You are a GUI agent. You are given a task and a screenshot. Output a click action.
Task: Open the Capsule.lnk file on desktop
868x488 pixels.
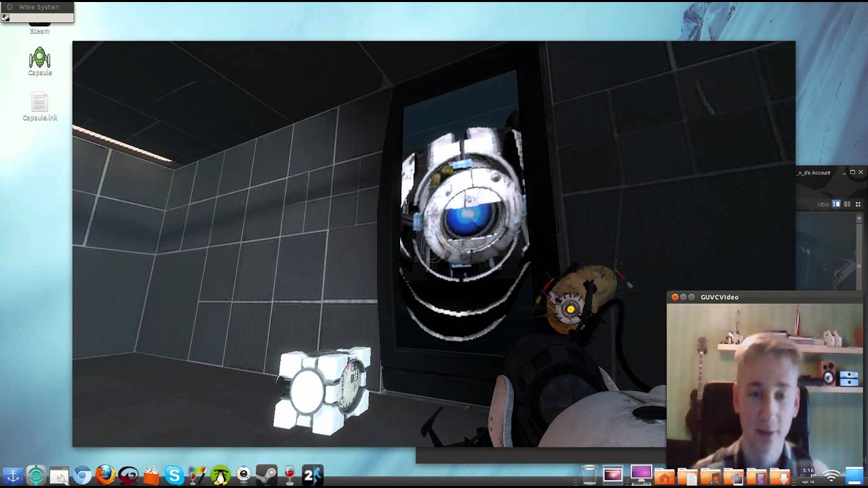point(40,106)
